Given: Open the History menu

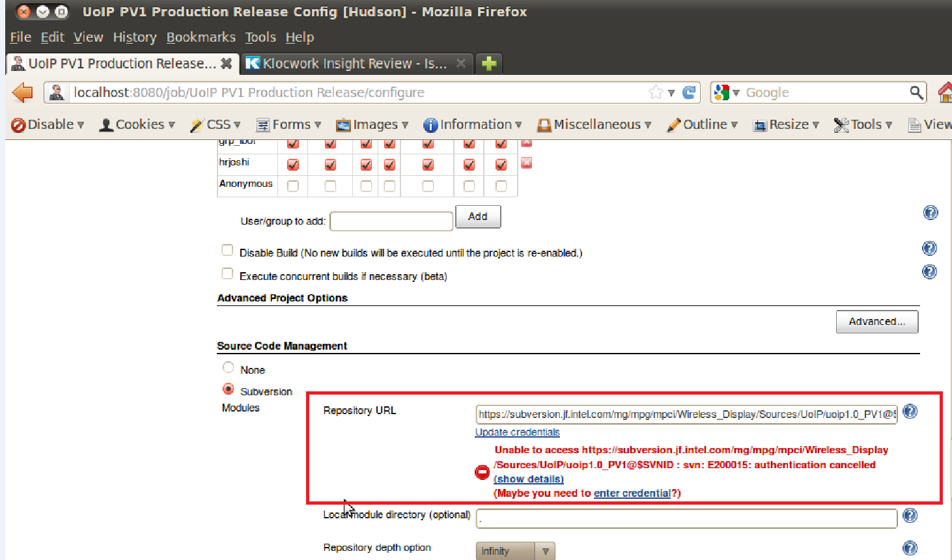Looking at the screenshot, I should click(x=135, y=37).
